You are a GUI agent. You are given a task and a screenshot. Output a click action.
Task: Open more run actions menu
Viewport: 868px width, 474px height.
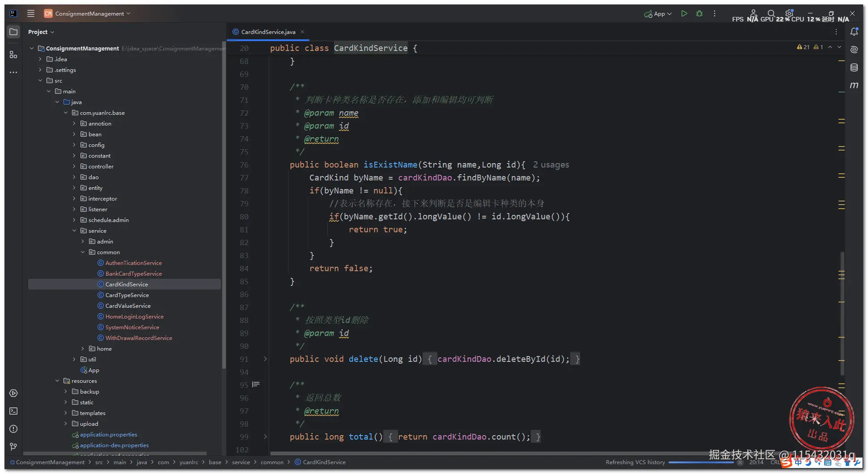coord(715,13)
